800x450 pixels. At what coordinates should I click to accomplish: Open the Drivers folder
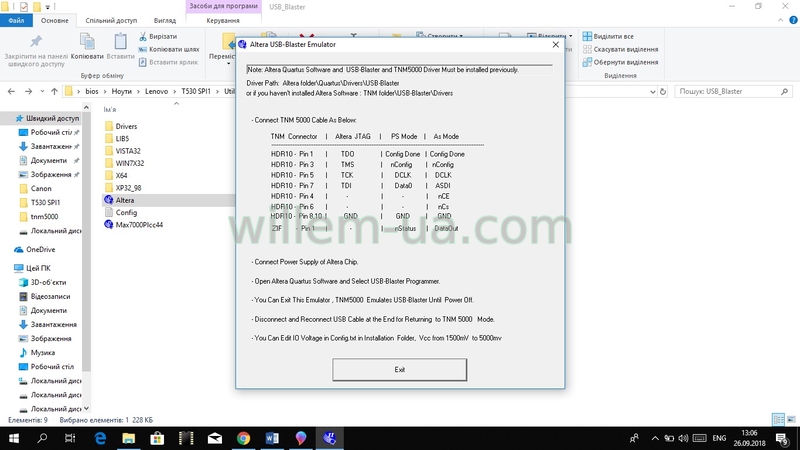coord(126,126)
